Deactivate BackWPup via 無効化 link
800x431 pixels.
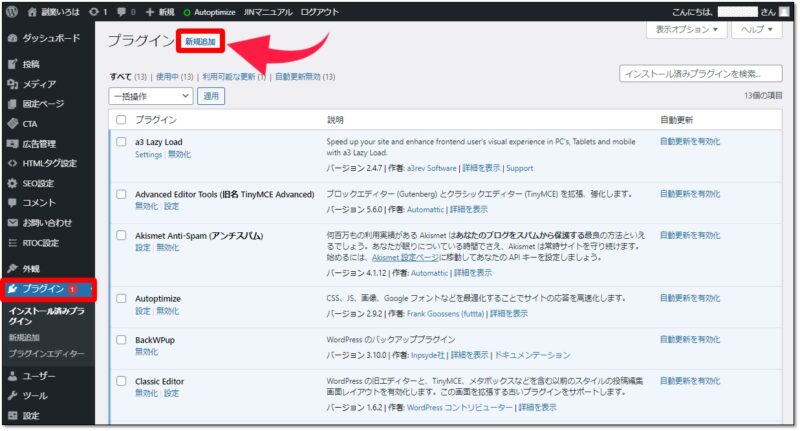[146, 352]
